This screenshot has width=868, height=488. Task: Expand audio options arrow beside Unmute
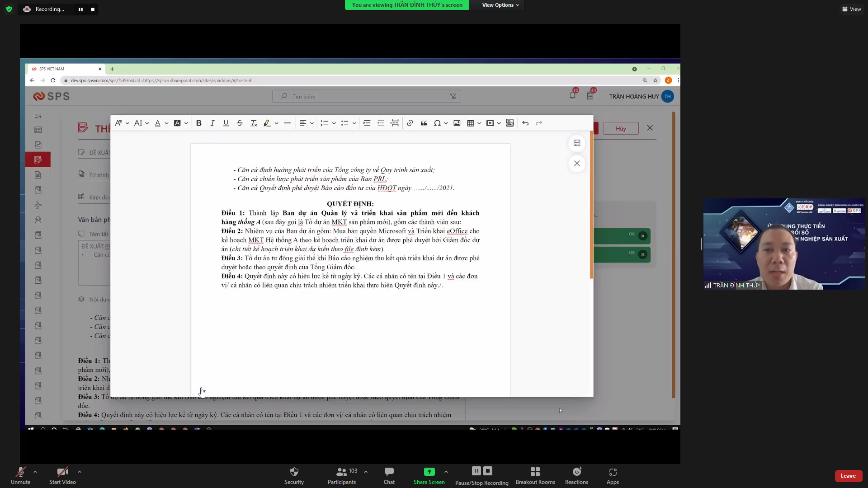coord(35,471)
